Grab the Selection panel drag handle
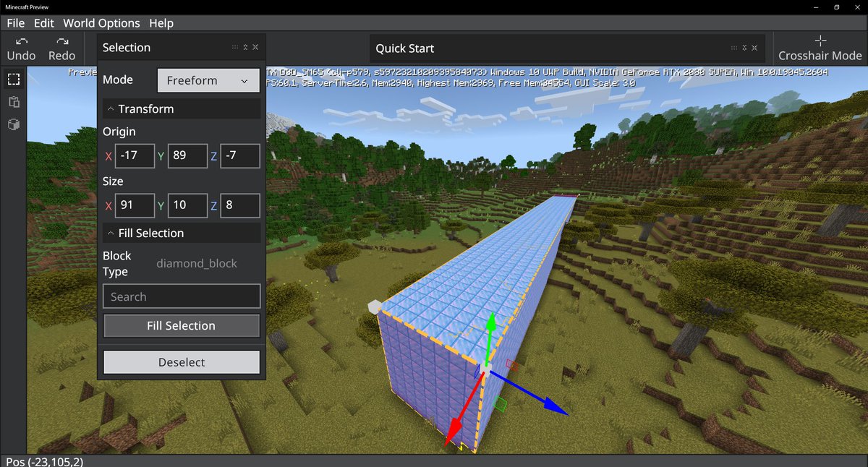This screenshot has height=467, width=868. (x=235, y=47)
